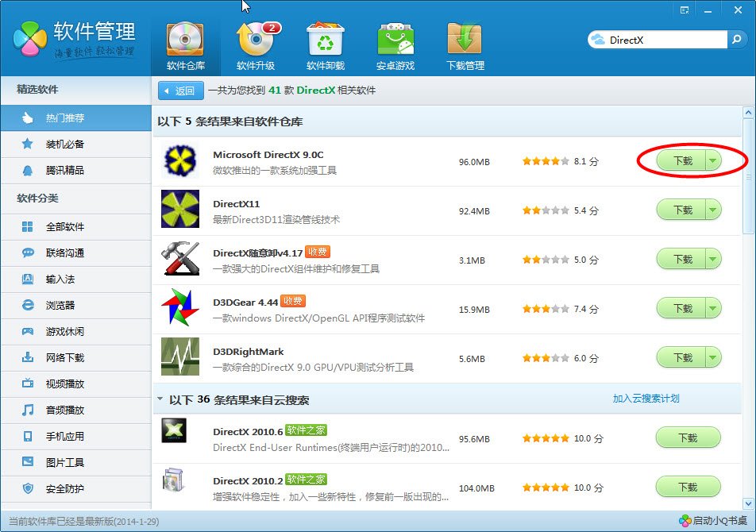Click the 8.1 分 star rating
Image resolution: width=756 pixels, height=532 pixels.
click(561, 161)
